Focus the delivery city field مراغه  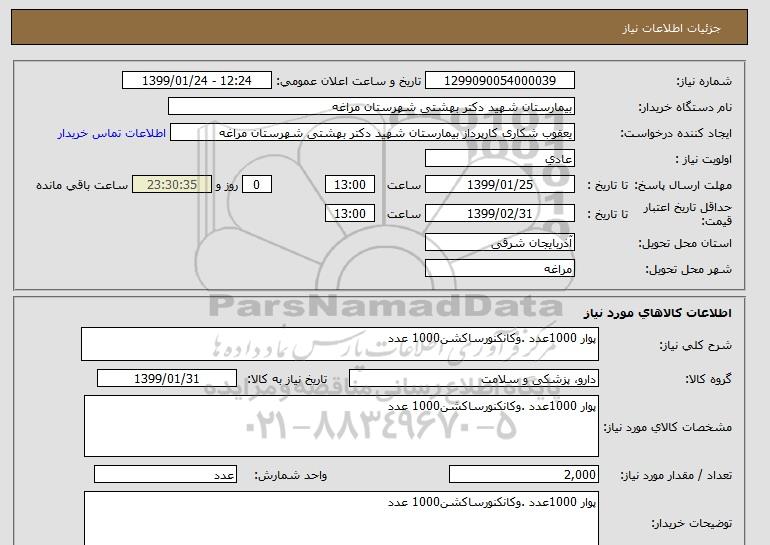500,269
